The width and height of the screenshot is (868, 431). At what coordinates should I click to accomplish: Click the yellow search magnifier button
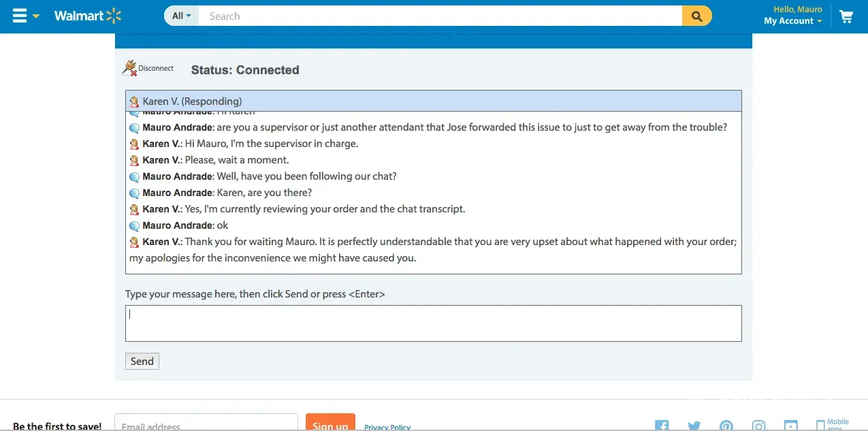[x=696, y=16]
